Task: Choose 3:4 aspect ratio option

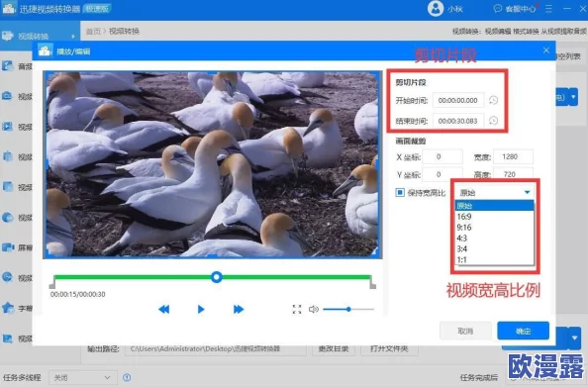Action: coord(494,249)
